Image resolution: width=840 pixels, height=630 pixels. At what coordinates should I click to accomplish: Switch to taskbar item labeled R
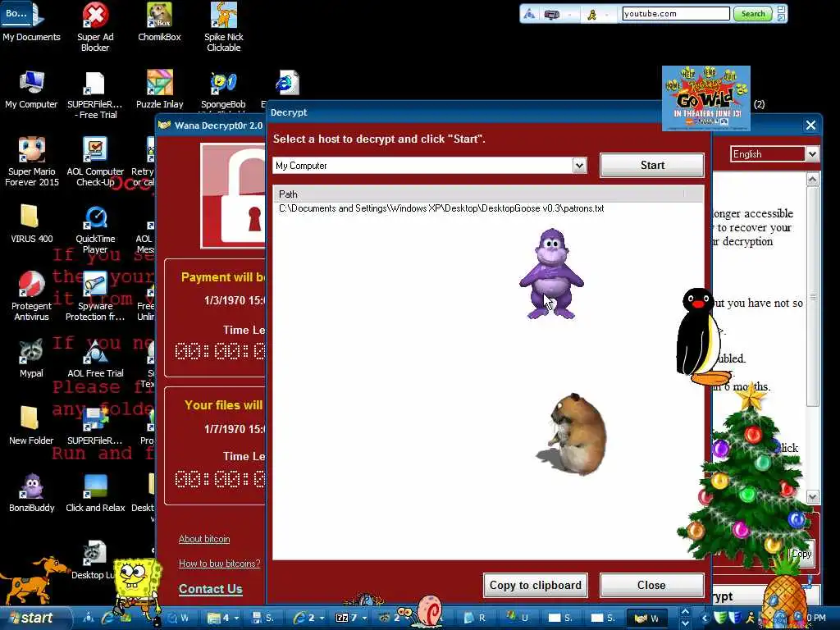[x=475, y=618]
